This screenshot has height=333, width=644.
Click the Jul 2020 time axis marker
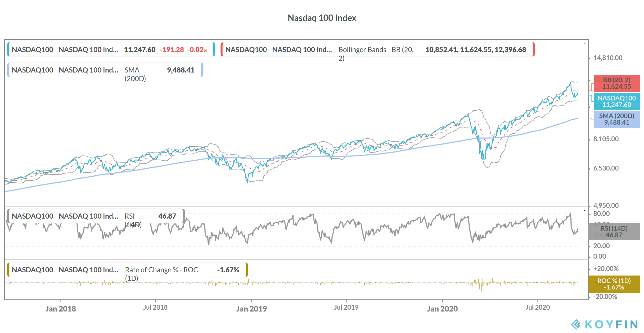click(x=537, y=307)
